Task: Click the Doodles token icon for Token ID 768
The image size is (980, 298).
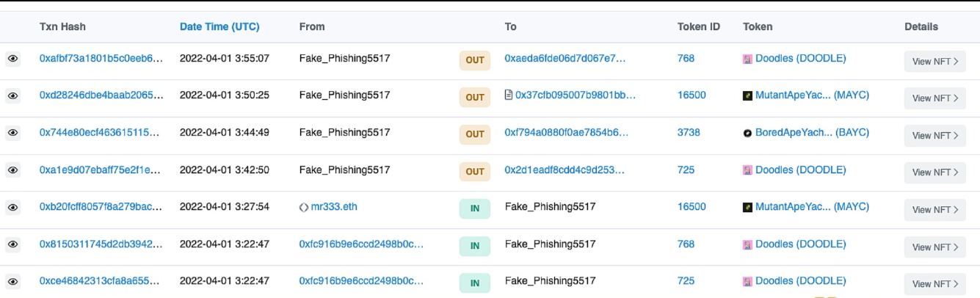Action: pyautogui.click(x=748, y=59)
